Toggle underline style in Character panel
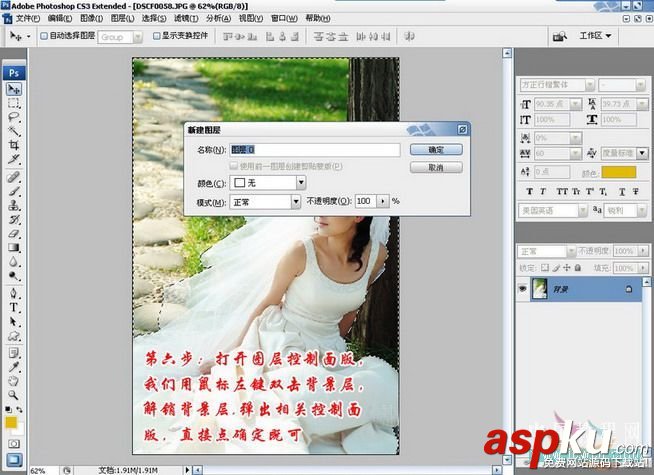This screenshot has height=475, width=654. tap(622, 191)
